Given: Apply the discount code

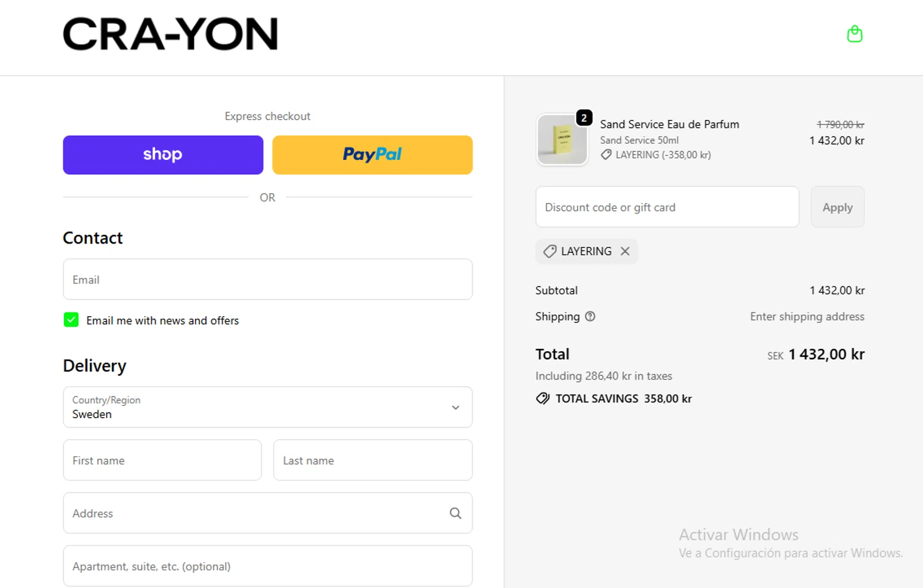Looking at the screenshot, I should coord(837,207).
